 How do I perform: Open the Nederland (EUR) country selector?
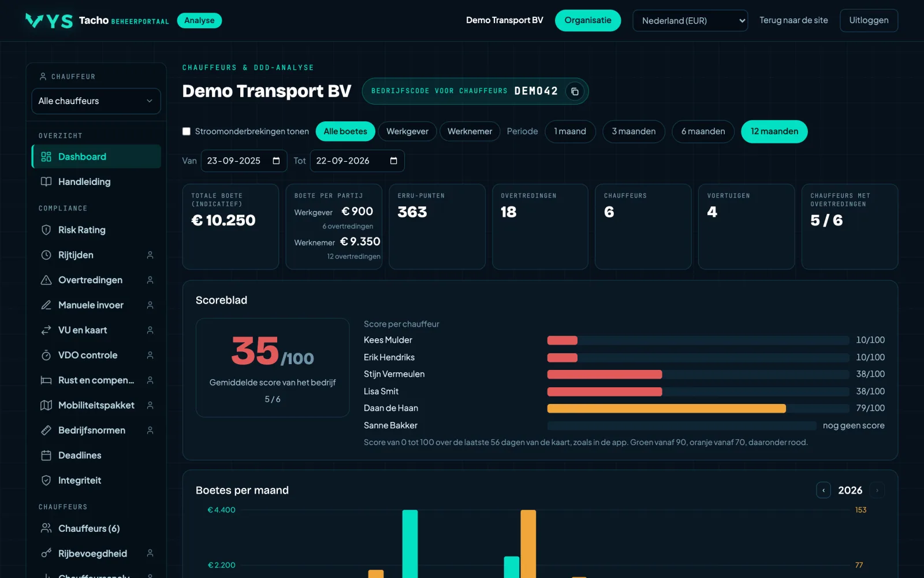click(690, 21)
